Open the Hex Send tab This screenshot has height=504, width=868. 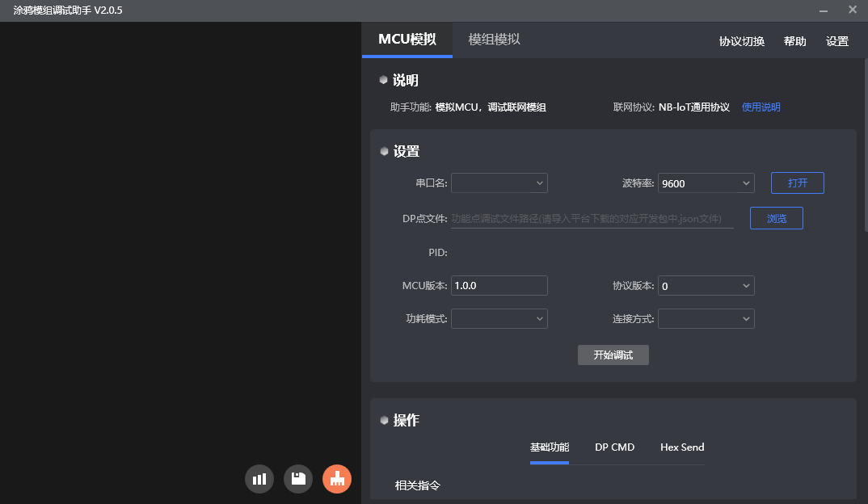(682, 447)
